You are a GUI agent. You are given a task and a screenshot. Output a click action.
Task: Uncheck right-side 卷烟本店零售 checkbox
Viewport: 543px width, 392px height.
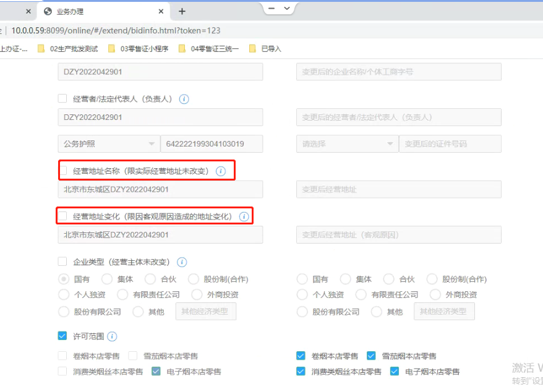[301, 356]
